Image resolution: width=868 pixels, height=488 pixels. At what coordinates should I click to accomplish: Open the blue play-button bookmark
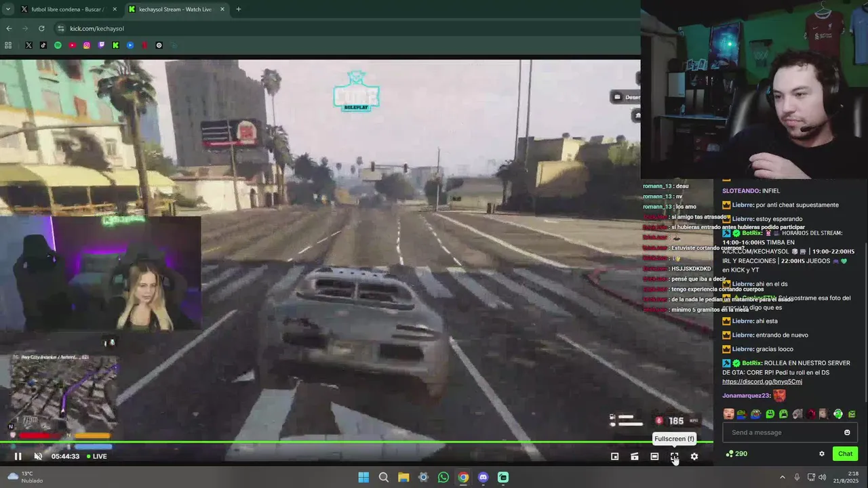pyautogui.click(x=130, y=45)
